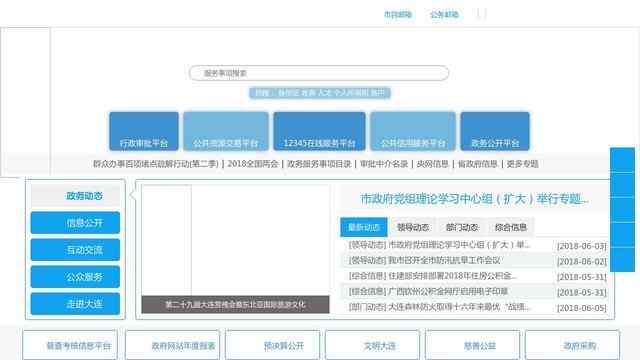
Task: Open the 2018全国两会 topic link
Action: [253, 164]
